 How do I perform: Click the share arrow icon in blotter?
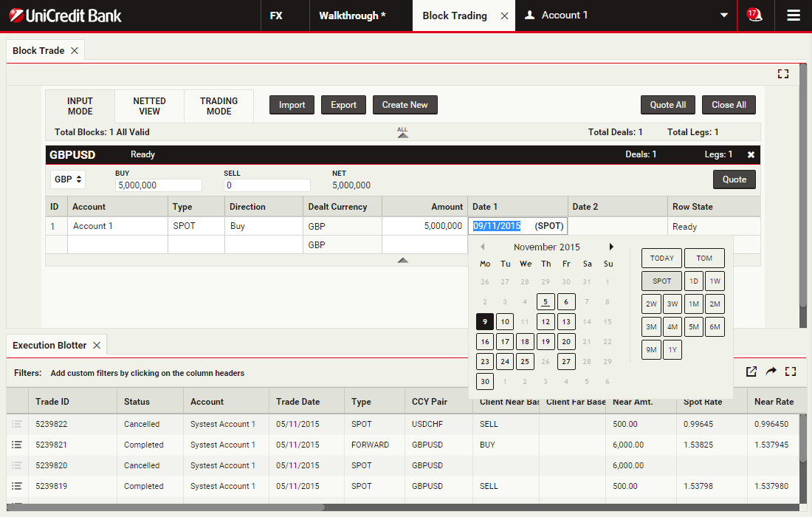point(771,372)
